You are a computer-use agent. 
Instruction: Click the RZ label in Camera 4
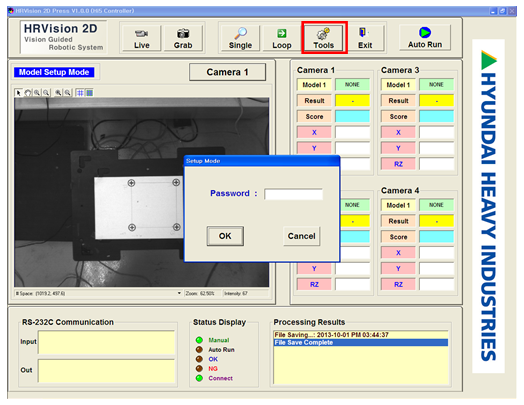click(x=398, y=284)
